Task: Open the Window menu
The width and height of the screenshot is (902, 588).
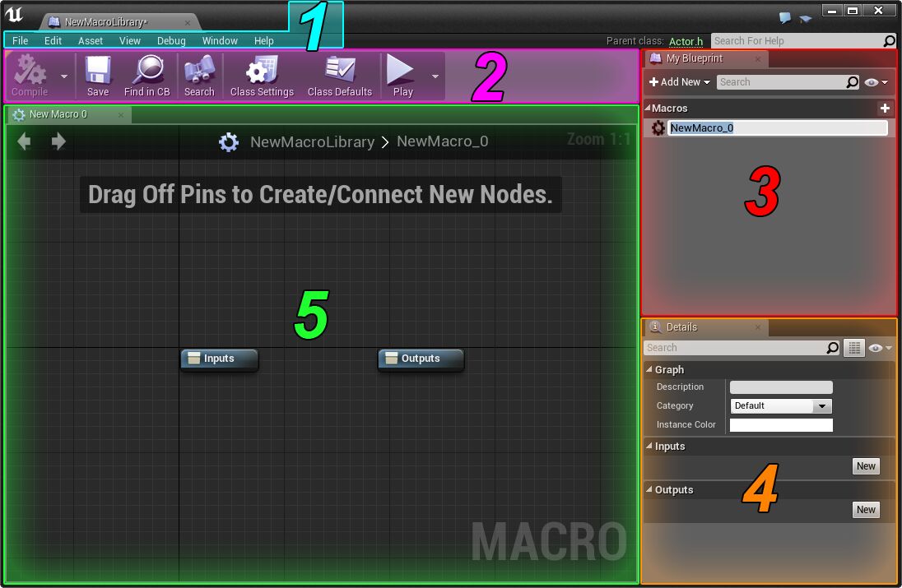Action: (x=220, y=41)
